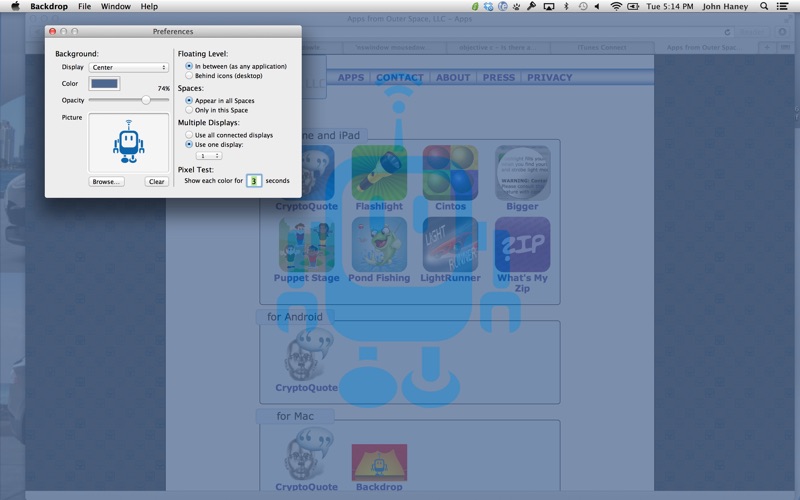Switch to the objective c browser tab
This screenshot has width=800, height=500.
497,47
